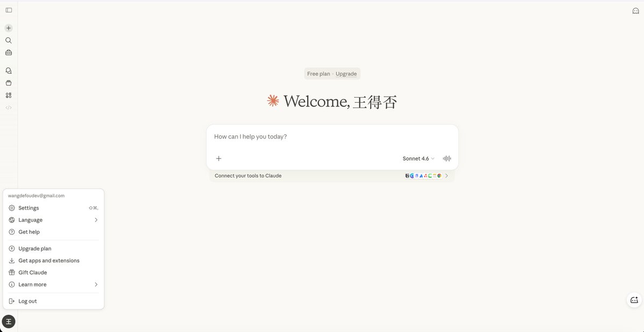Click the user avatar in sidebar
Screen dimensions: 644x332
coord(9,321)
